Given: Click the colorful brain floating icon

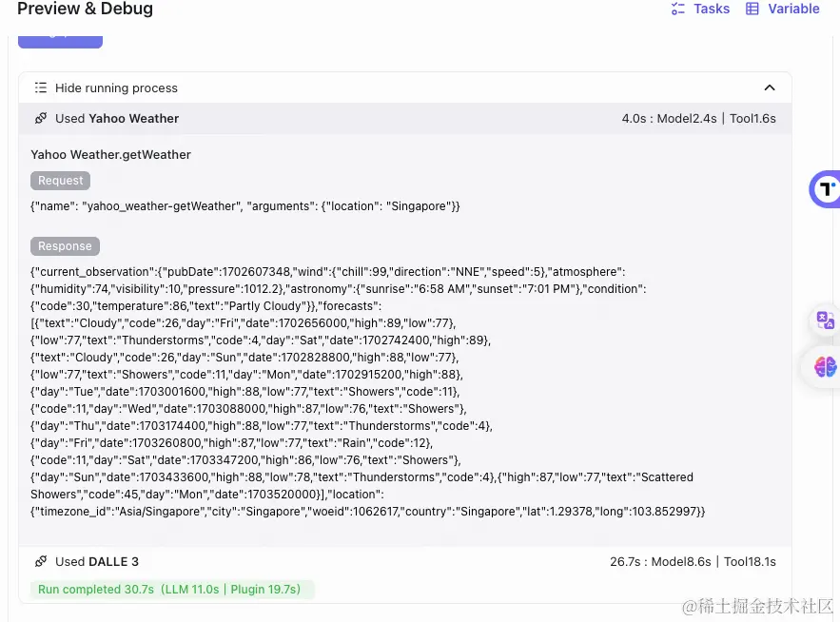Looking at the screenshot, I should pyautogui.click(x=825, y=366).
